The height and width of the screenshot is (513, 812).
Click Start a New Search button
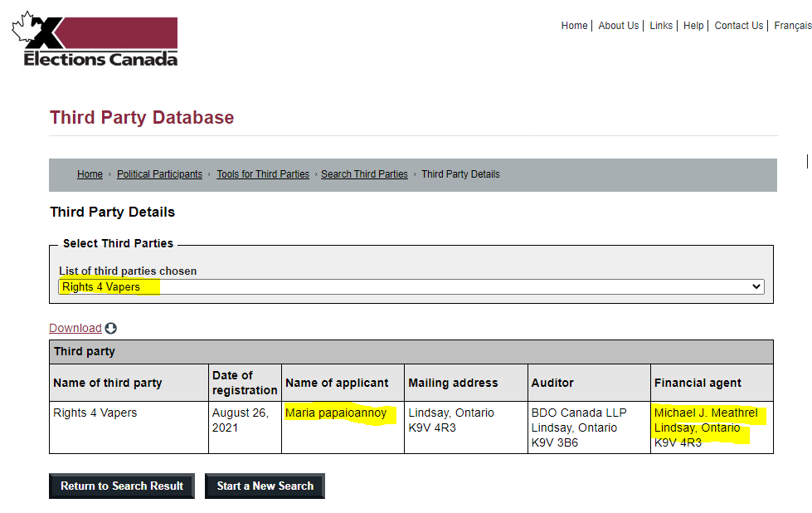(265, 486)
